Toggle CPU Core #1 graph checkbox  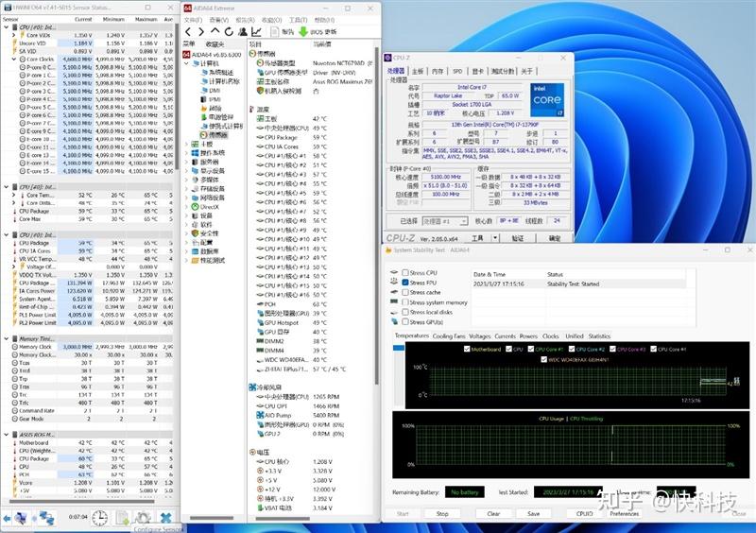tap(531, 349)
